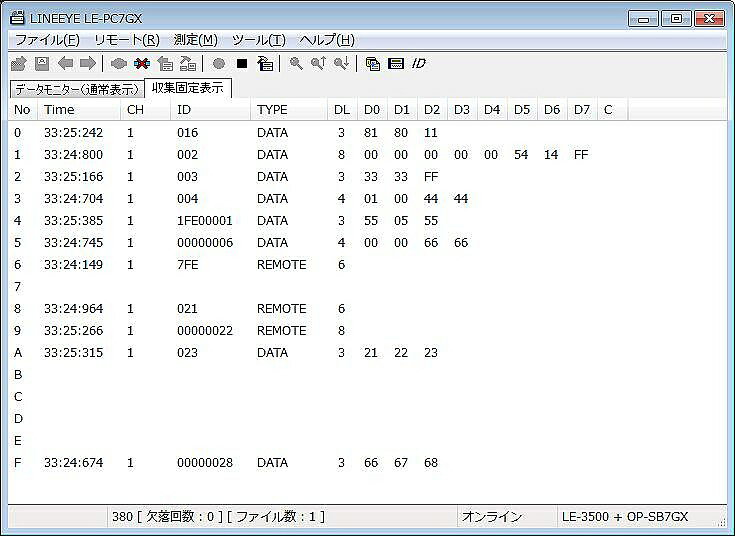Click time value 33:24:704
The height and width of the screenshot is (536, 735).
[x=73, y=199]
